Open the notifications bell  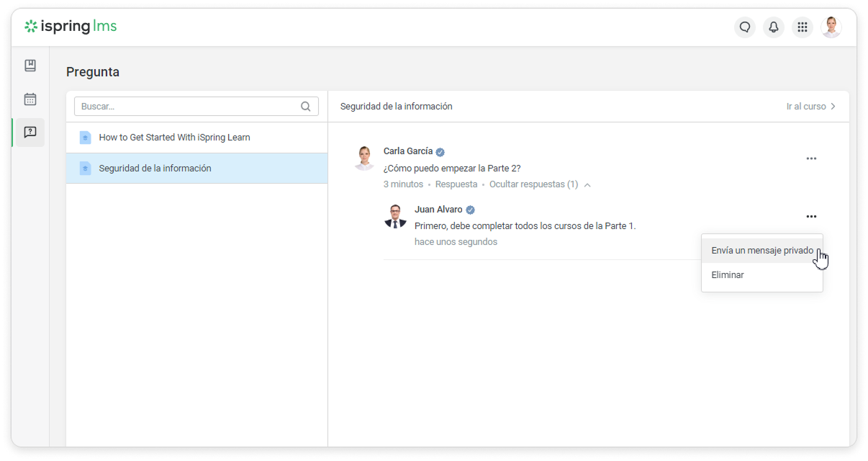coord(774,27)
